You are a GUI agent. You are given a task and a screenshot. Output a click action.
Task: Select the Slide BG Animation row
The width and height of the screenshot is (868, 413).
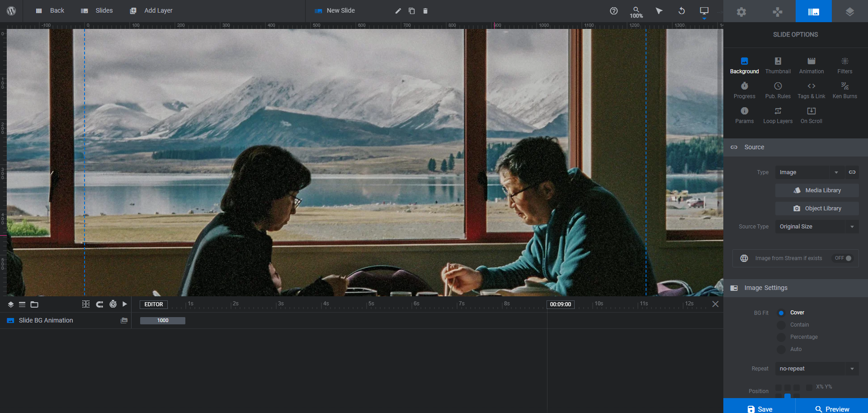click(66, 320)
